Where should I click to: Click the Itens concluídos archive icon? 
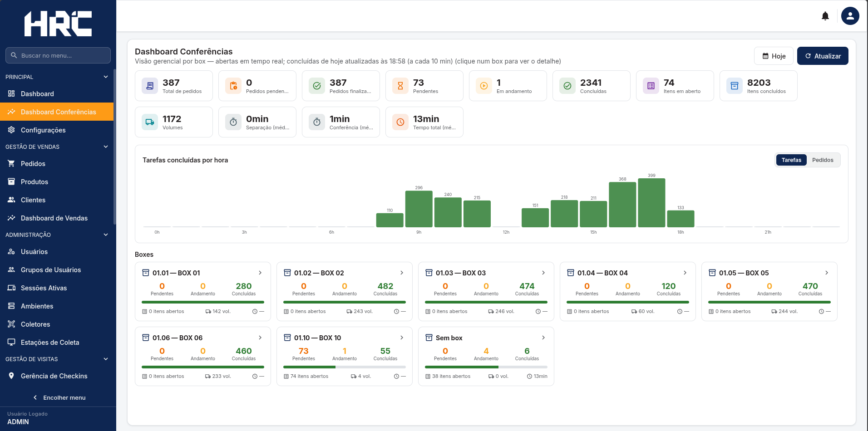pyautogui.click(x=735, y=86)
